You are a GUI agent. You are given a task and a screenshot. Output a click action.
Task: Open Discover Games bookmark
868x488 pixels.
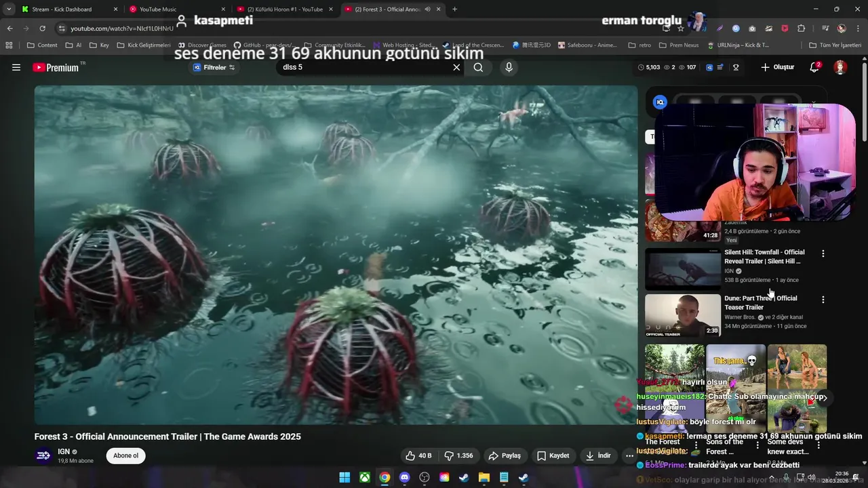click(201, 45)
